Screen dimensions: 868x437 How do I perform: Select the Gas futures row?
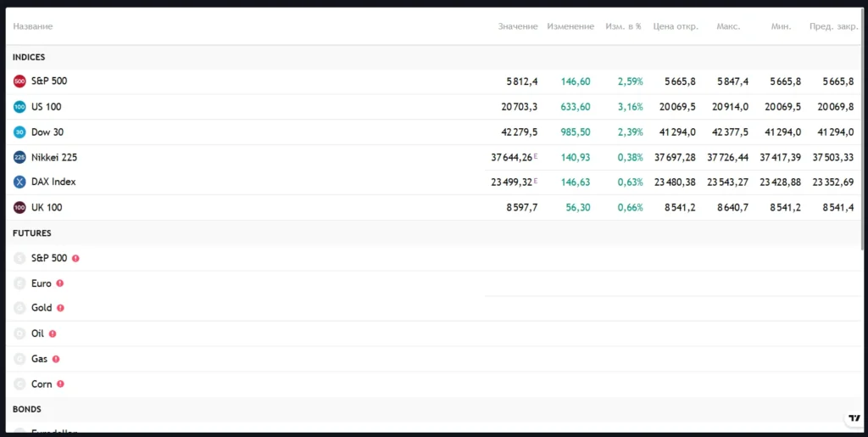click(x=39, y=359)
